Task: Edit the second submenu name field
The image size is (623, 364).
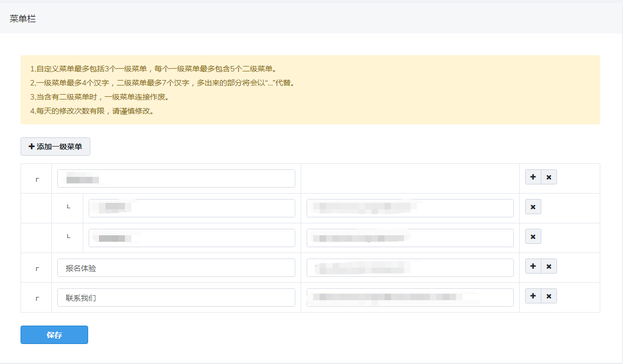Action: [x=192, y=238]
